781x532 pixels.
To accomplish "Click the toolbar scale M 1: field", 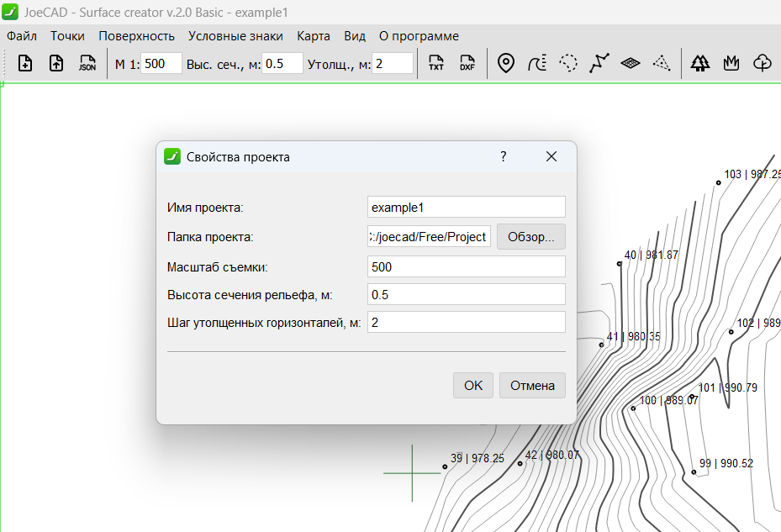I will click(161, 64).
